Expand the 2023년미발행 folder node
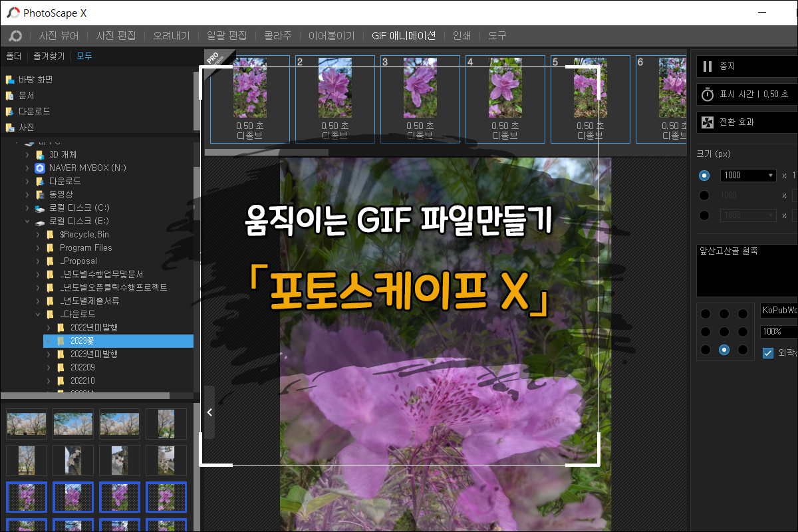This screenshot has width=798, height=532. (x=49, y=354)
